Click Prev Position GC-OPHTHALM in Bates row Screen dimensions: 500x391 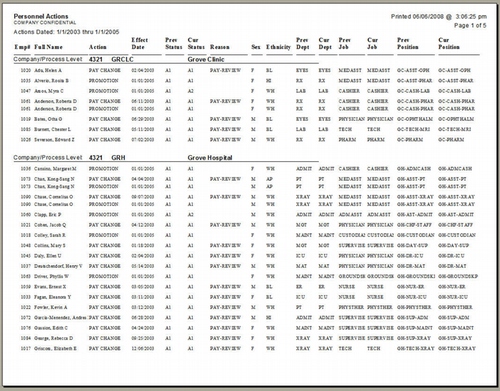click(415, 119)
